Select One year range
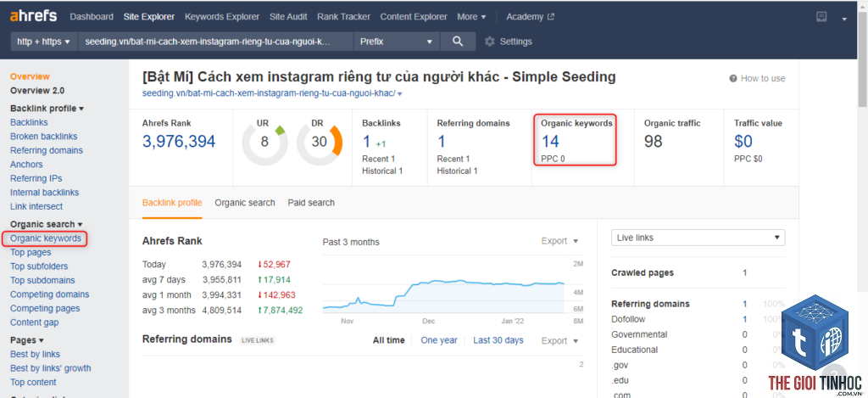Image resolution: width=868 pixels, height=398 pixels. click(439, 340)
